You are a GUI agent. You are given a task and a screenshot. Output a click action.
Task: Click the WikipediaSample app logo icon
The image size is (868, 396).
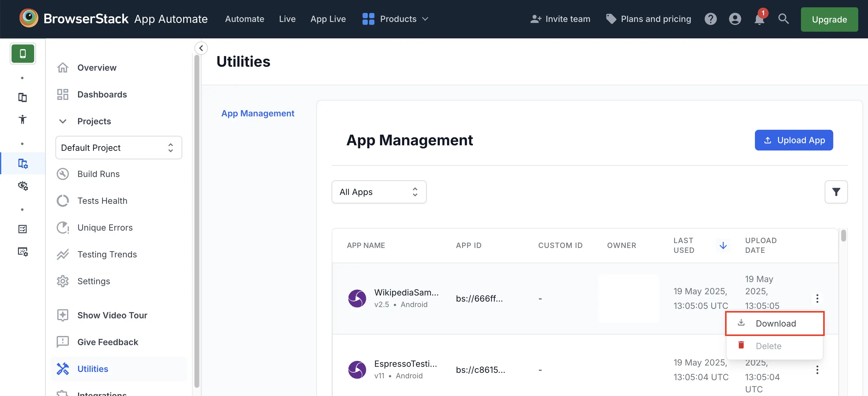(357, 298)
